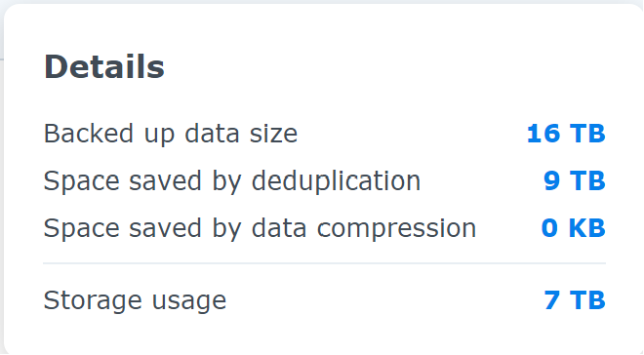Click the word Backed in the first row
Screen dimensions: 644x355
click(89, 133)
